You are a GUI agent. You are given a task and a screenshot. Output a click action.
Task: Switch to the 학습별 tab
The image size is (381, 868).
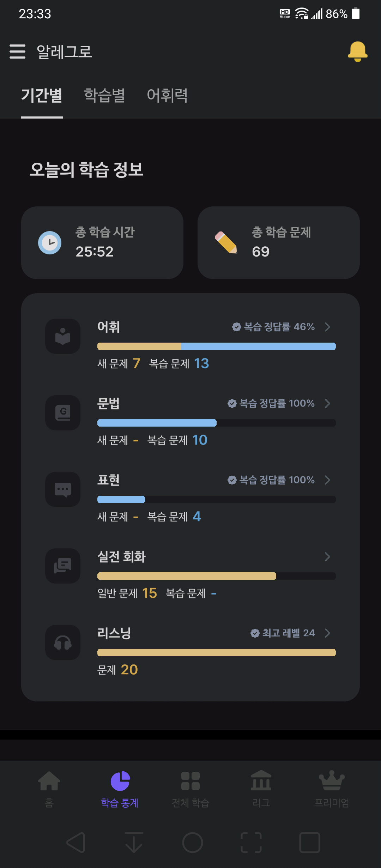point(104,95)
